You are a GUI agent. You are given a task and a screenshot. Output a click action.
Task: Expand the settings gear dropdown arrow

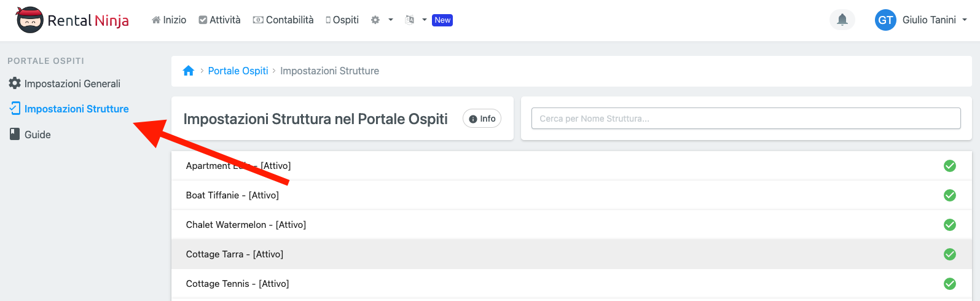(391, 20)
